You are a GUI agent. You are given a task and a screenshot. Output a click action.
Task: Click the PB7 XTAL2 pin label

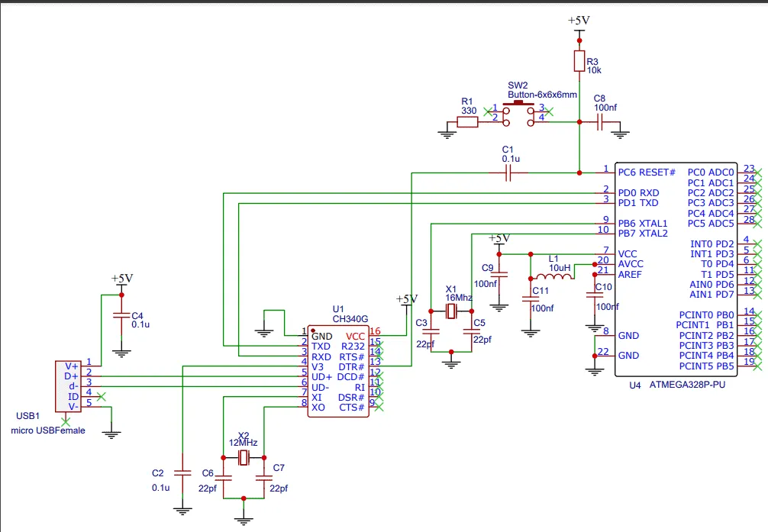[x=643, y=234]
